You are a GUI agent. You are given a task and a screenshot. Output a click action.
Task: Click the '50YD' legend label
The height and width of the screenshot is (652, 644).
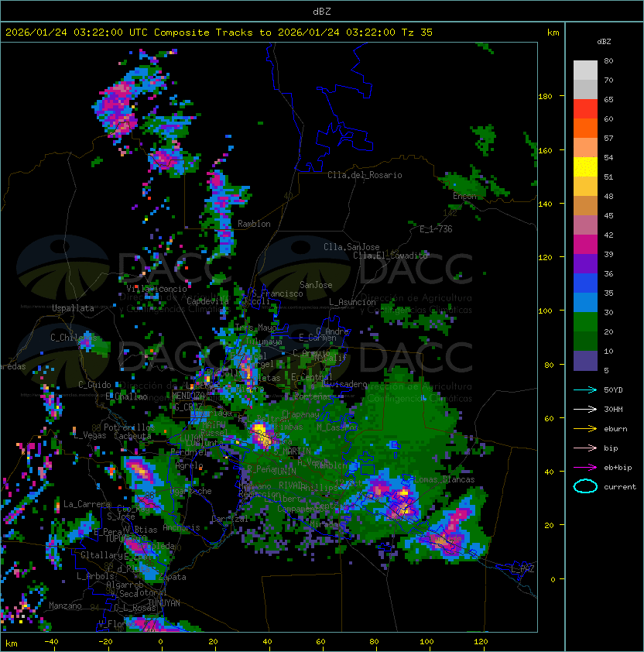(613, 390)
